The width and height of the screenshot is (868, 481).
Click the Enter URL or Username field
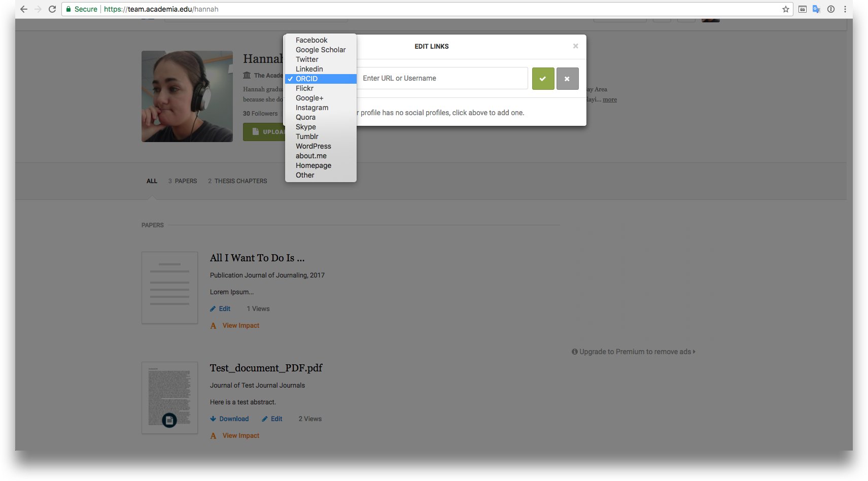coord(442,78)
